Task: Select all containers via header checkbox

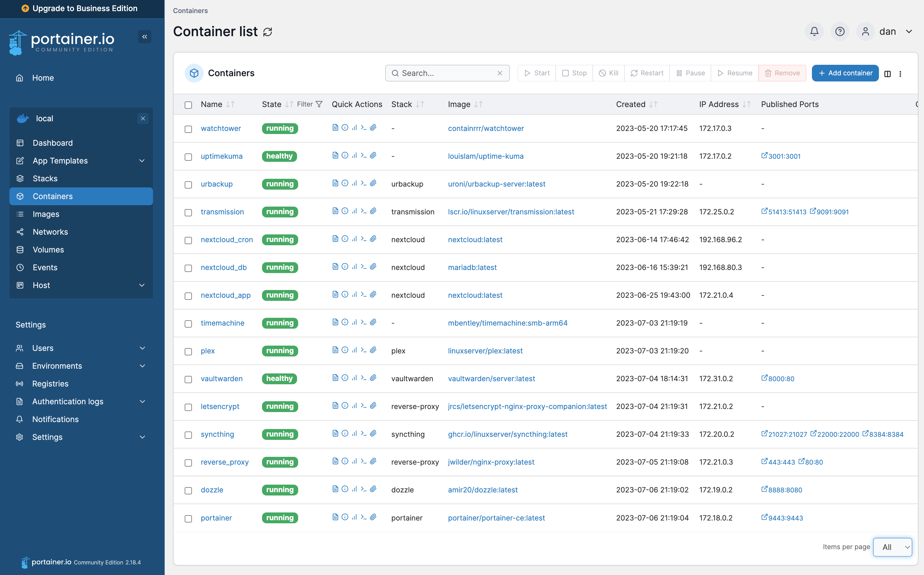Action: coord(188,105)
